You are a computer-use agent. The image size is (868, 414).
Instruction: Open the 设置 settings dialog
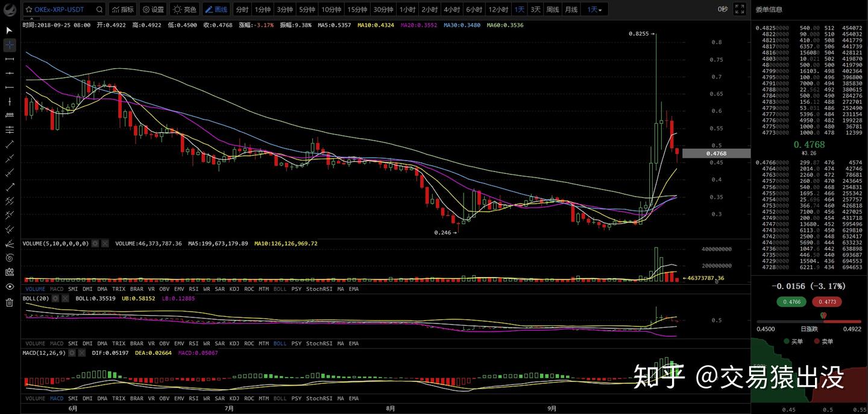153,10
